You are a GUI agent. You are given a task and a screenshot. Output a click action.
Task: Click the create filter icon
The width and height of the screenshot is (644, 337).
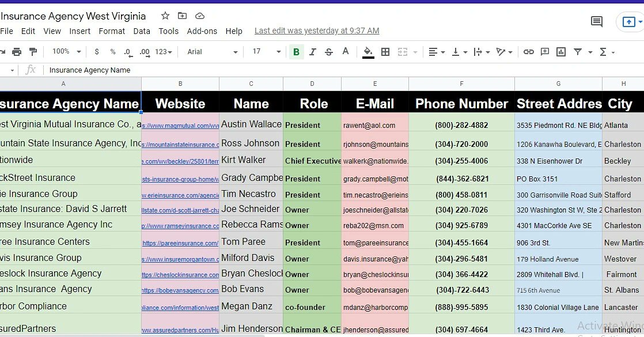coord(578,52)
